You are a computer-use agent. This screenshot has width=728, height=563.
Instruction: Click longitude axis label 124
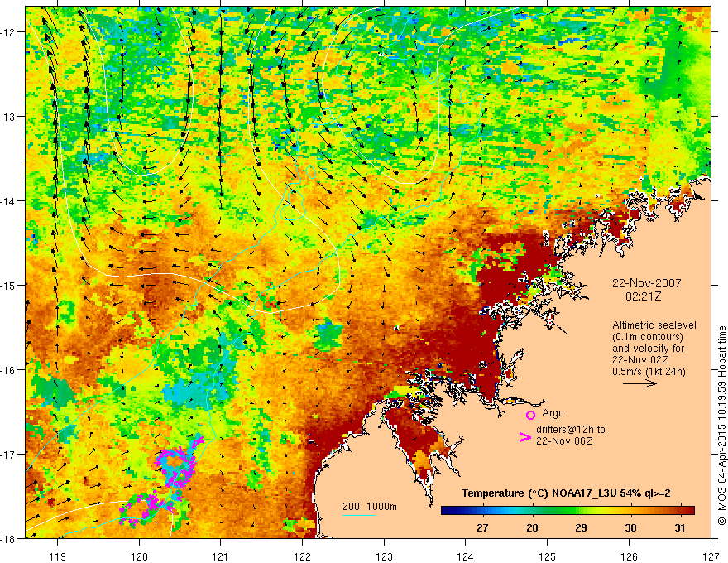pyautogui.click(x=466, y=556)
